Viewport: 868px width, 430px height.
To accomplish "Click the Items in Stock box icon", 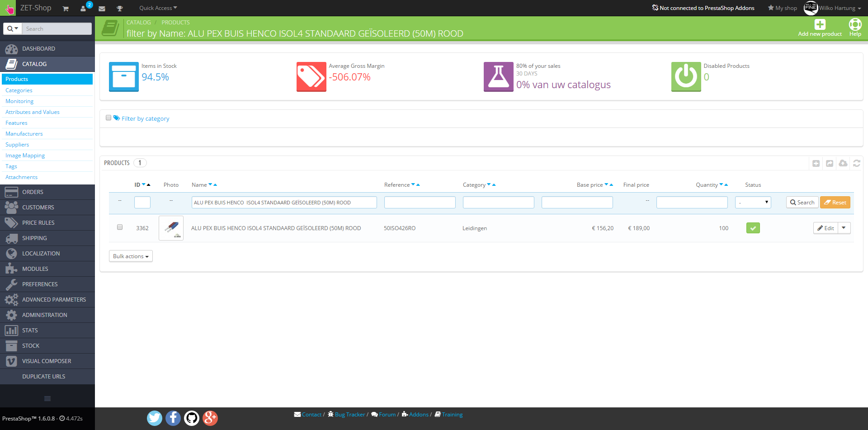I will [x=124, y=77].
